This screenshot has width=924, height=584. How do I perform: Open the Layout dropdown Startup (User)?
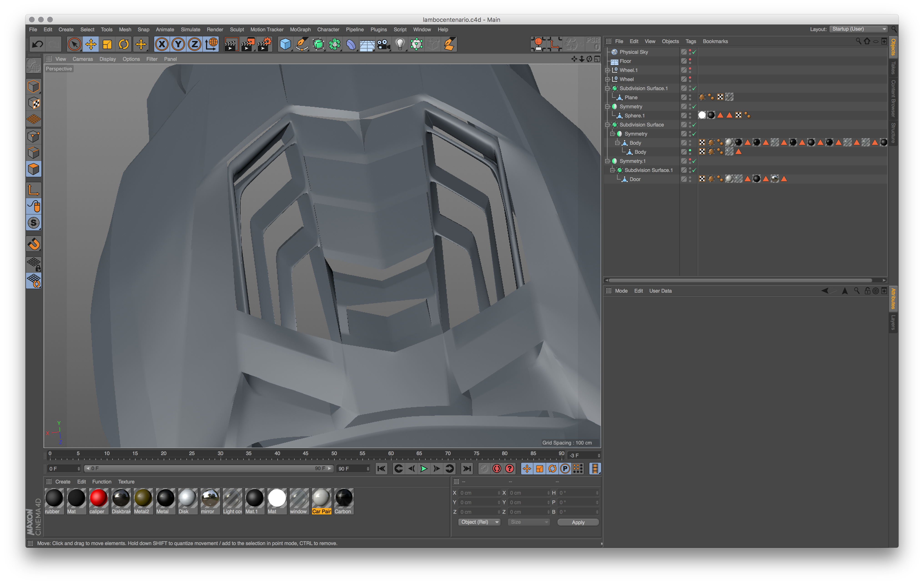(859, 29)
